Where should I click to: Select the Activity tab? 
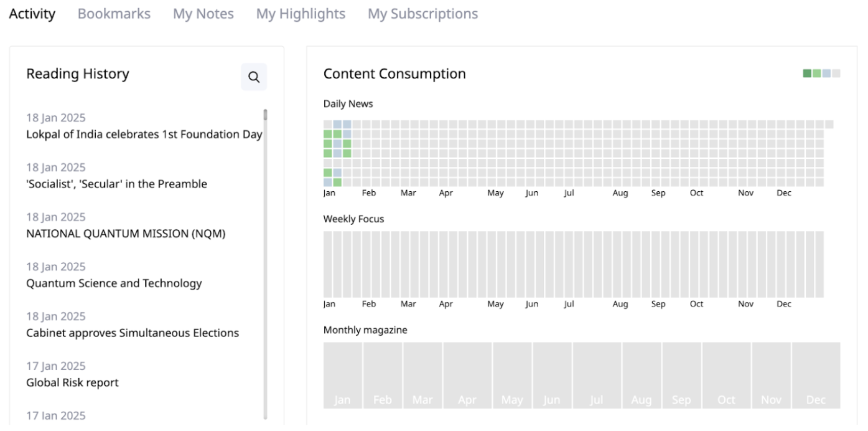point(32,14)
